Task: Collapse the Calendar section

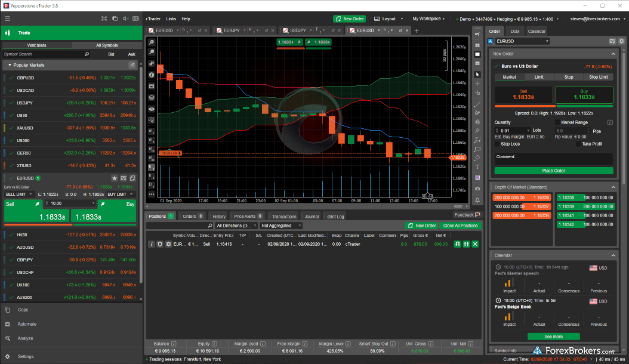Action: [x=613, y=255]
